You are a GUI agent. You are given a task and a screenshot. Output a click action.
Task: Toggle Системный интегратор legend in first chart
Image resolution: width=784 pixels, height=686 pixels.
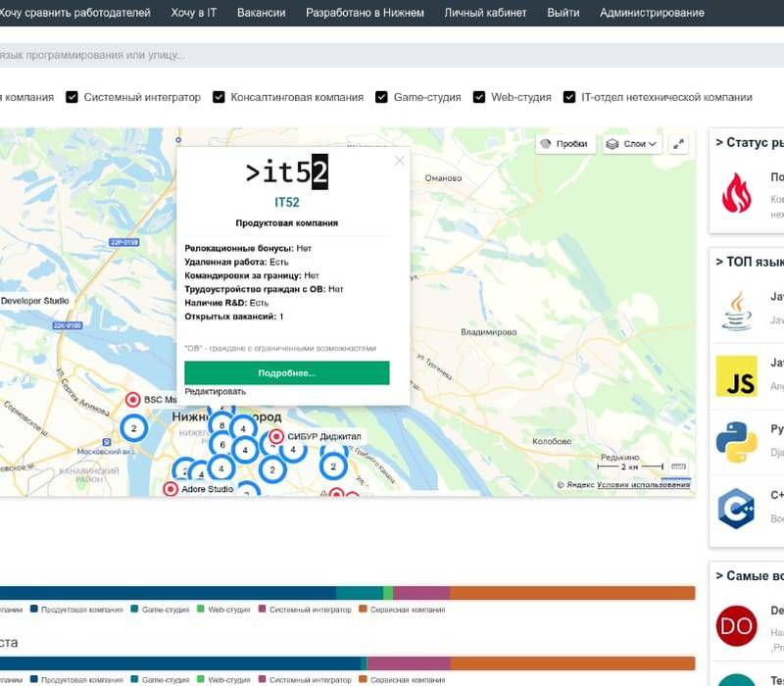pos(305,610)
